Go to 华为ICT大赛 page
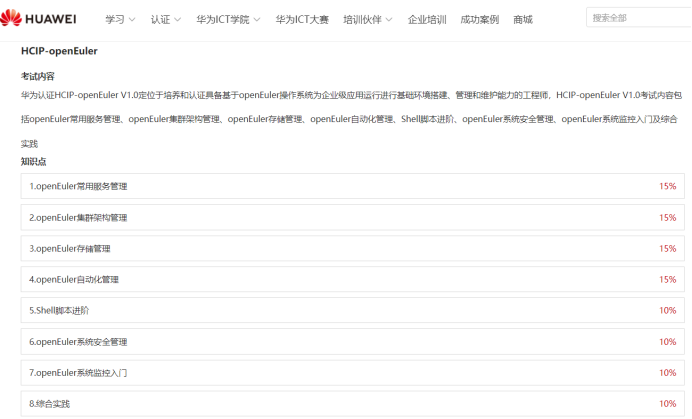692x419 pixels. click(302, 19)
